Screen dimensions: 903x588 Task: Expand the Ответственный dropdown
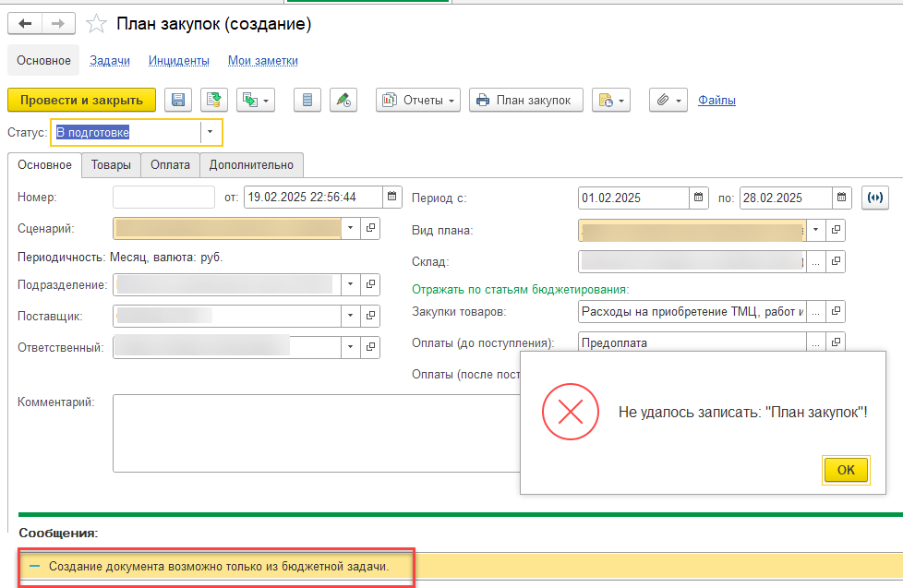[x=350, y=347]
